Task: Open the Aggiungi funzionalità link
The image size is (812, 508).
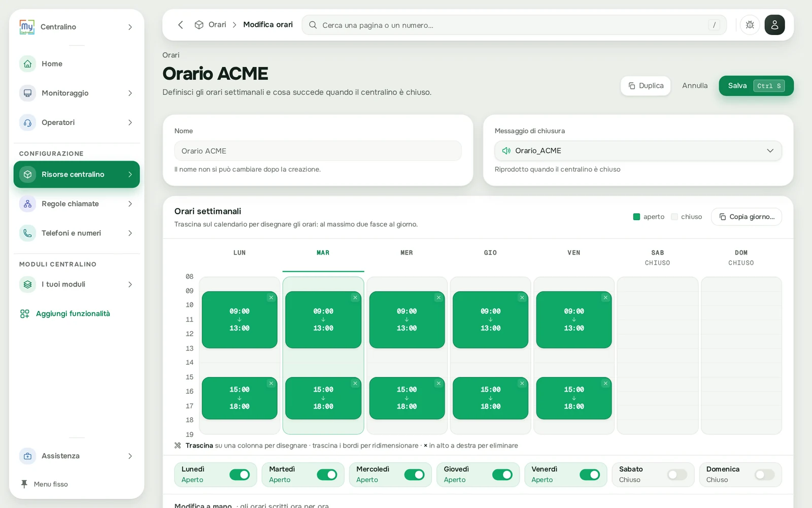Action: (x=73, y=313)
